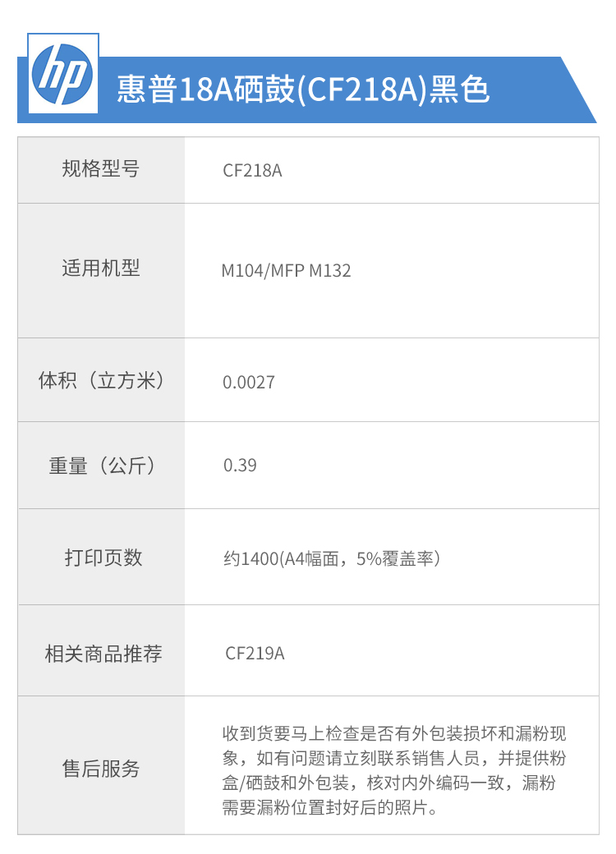Select the 规格型号 row label

point(101,169)
